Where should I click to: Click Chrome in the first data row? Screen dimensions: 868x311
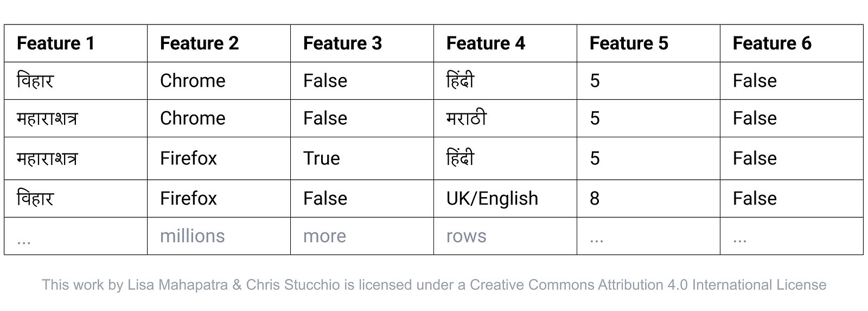coord(193,81)
